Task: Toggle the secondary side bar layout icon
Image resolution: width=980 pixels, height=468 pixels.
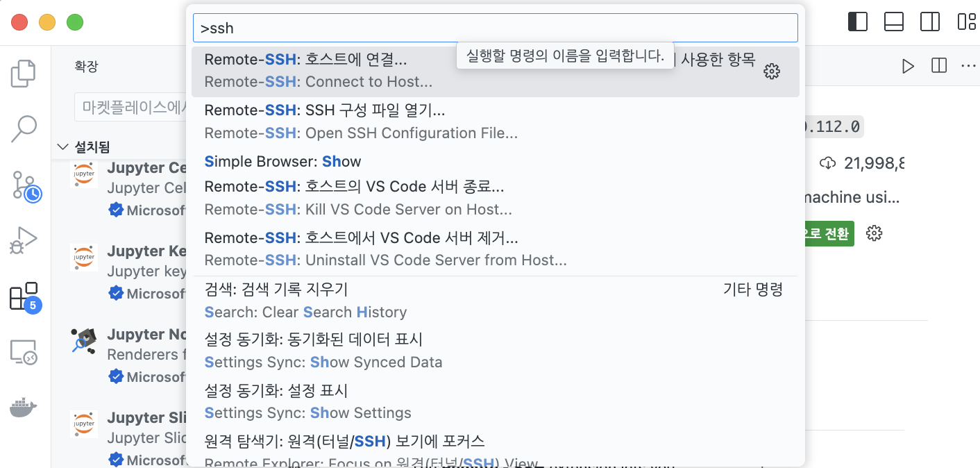Action: tap(930, 22)
